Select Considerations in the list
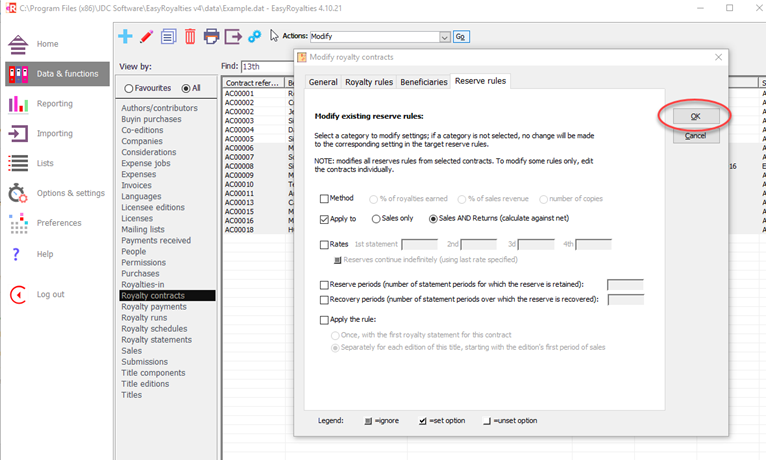 [149, 152]
